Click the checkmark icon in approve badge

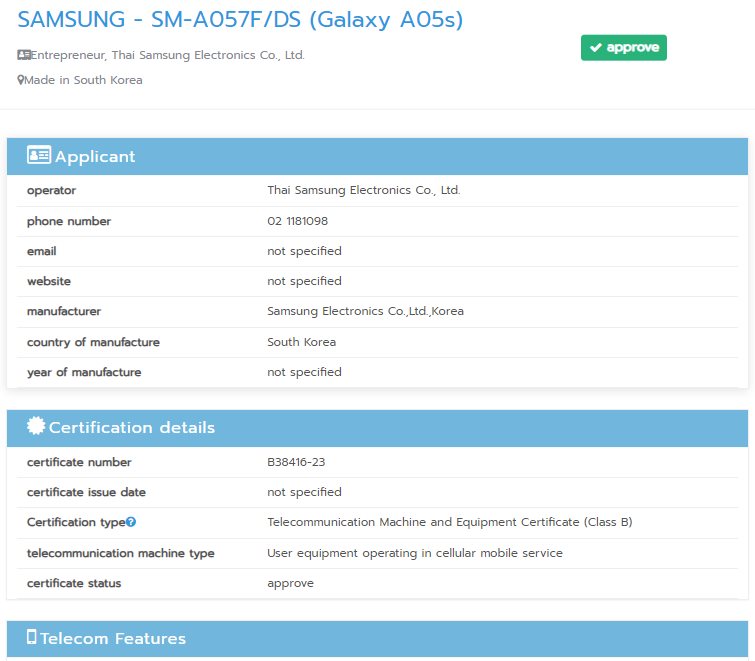point(595,47)
